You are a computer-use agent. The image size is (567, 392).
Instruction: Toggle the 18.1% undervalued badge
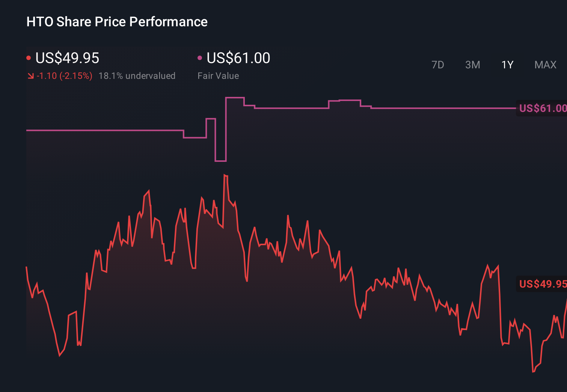pyautogui.click(x=137, y=75)
